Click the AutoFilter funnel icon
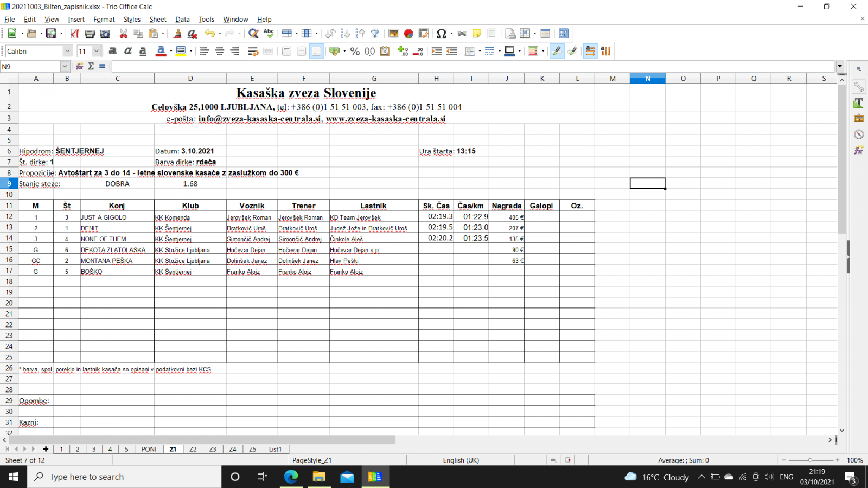The height and width of the screenshot is (488, 868). point(375,34)
